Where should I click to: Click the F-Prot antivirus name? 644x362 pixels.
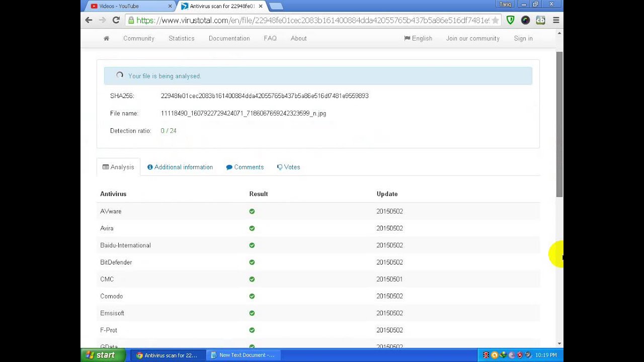[x=109, y=330]
